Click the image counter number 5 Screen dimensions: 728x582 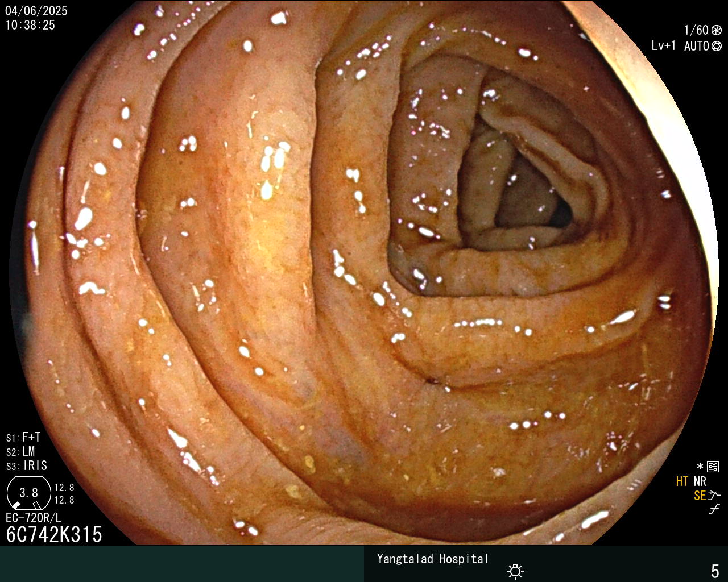pyautogui.click(x=715, y=571)
